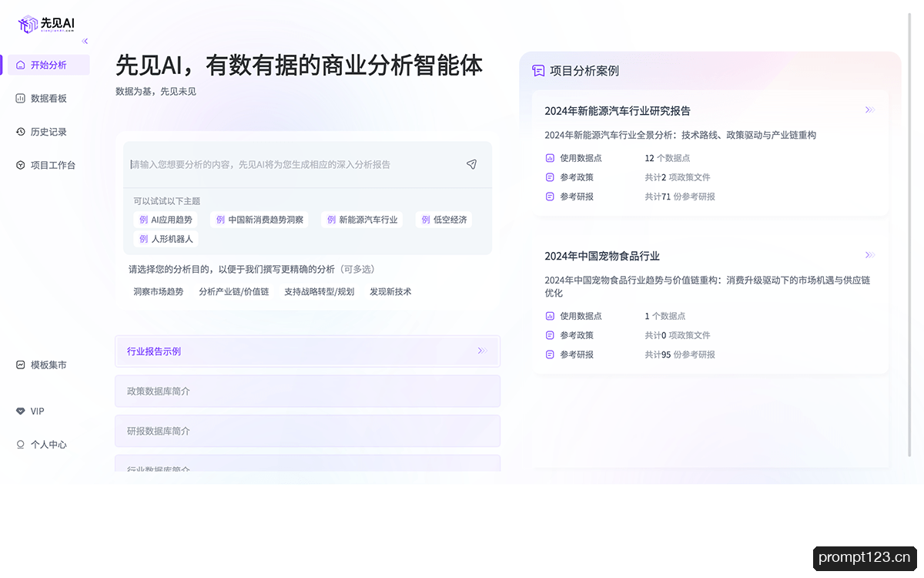Screen dimensions: 924x578
Task: Collapse the sidebar with double-chevron icon
Action: [x=85, y=41]
